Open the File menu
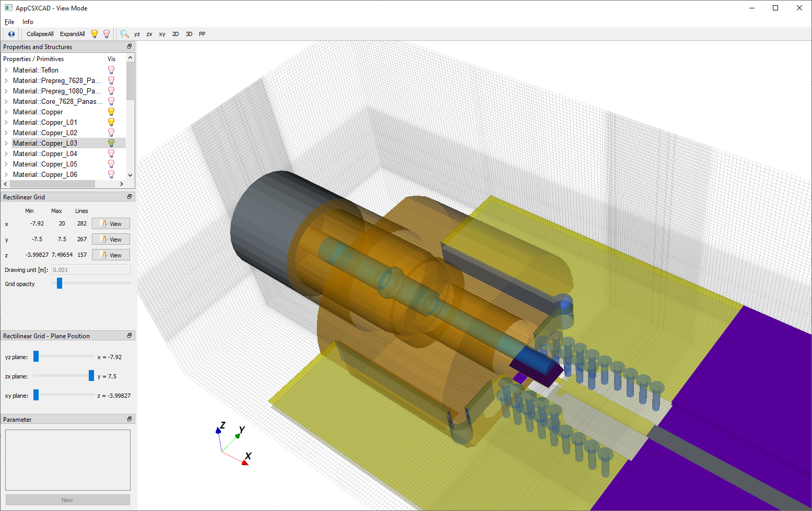This screenshot has width=812, height=511. [9, 22]
